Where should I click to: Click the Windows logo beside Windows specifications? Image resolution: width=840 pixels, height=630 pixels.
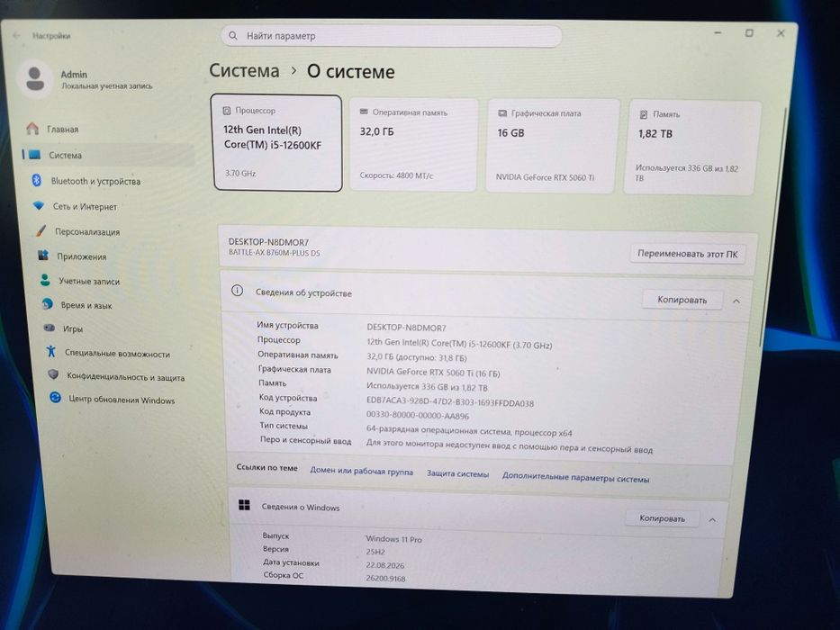tap(244, 505)
